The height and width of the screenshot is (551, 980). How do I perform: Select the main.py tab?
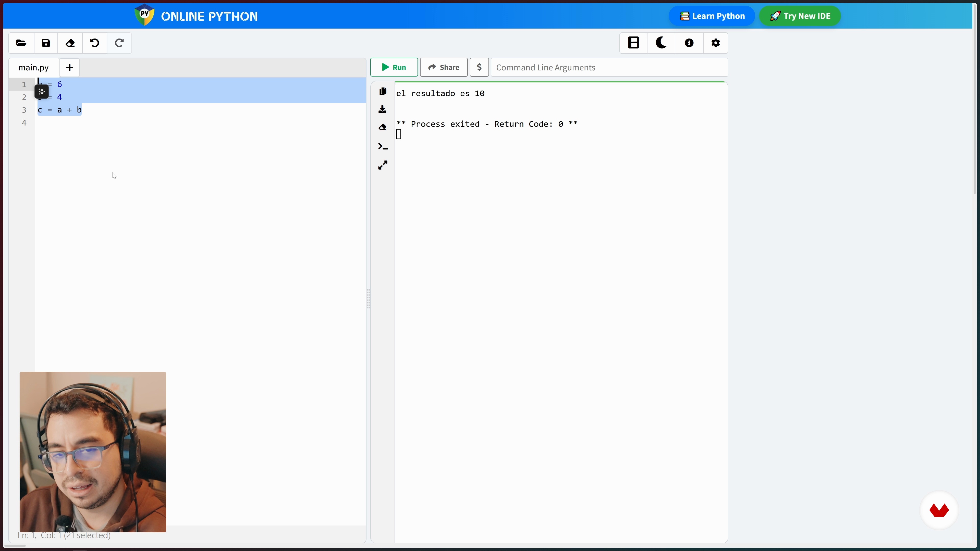pos(33,68)
